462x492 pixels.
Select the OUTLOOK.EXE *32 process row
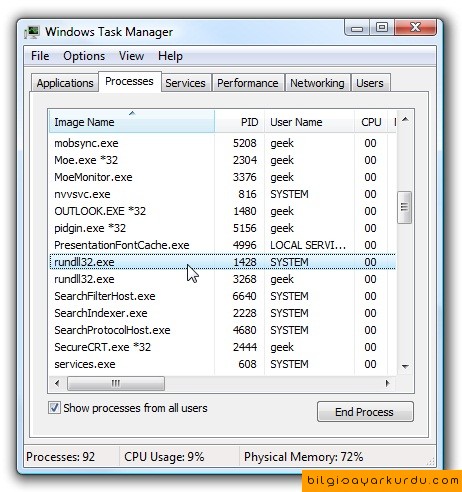pyautogui.click(x=222, y=211)
